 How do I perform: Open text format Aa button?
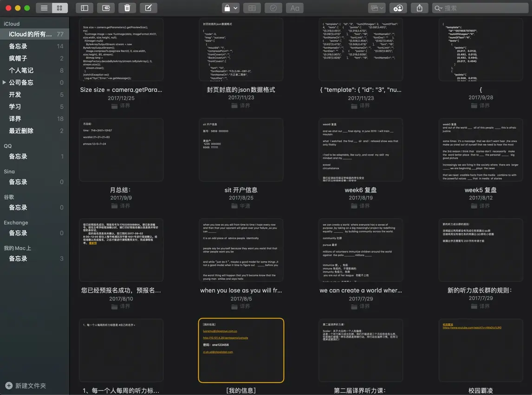tap(295, 8)
